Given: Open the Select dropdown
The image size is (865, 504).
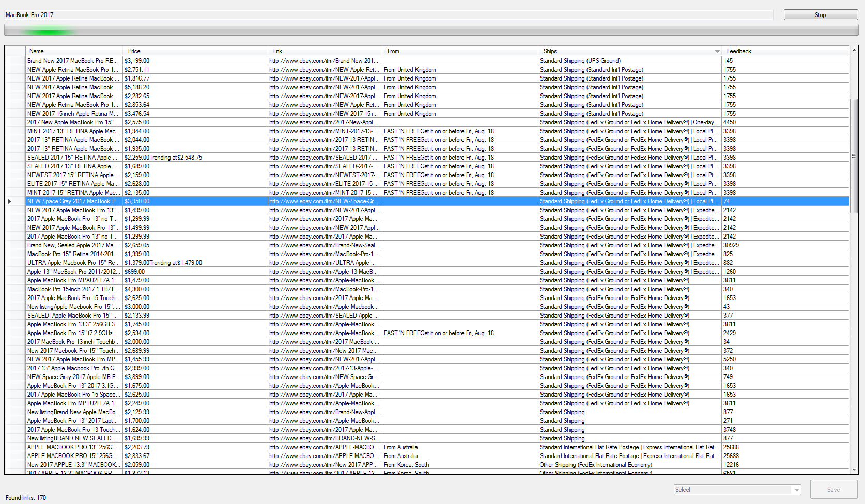Looking at the screenshot, I should [x=737, y=490].
